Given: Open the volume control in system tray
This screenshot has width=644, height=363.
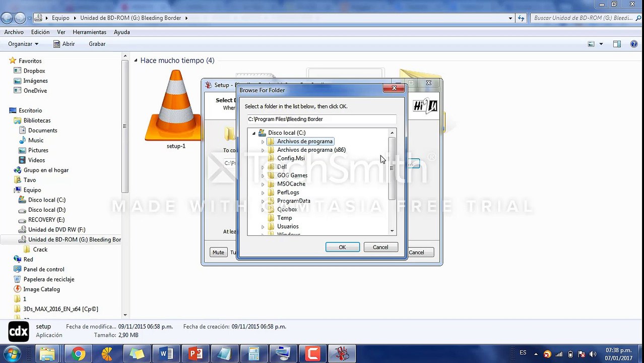Looking at the screenshot, I should 593,354.
